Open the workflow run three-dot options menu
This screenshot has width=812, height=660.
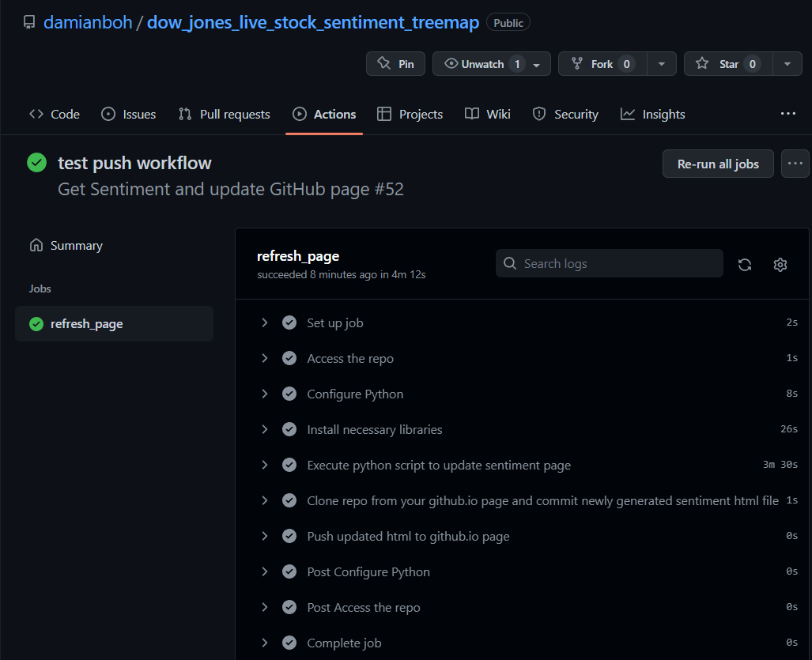[x=795, y=164]
